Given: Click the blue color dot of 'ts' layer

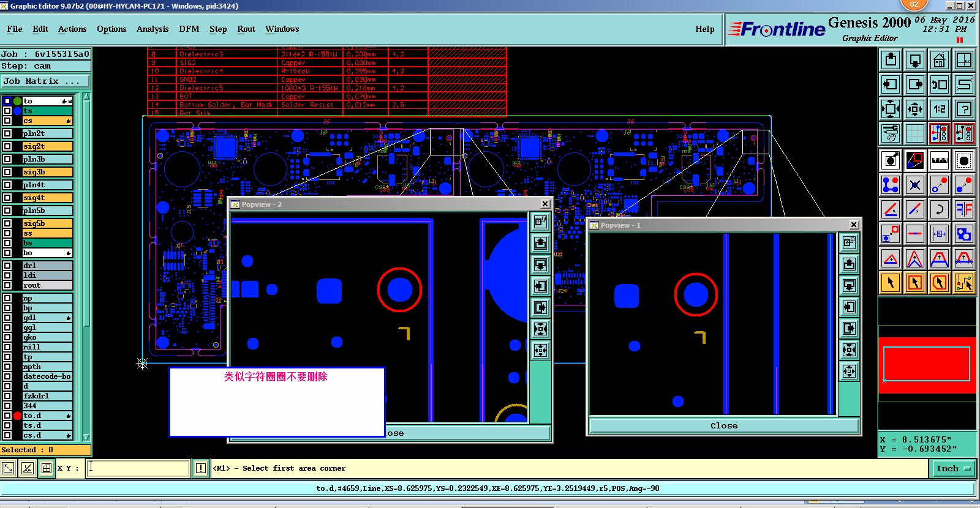Looking at the screenshot, I should click(x=17, y=111).
